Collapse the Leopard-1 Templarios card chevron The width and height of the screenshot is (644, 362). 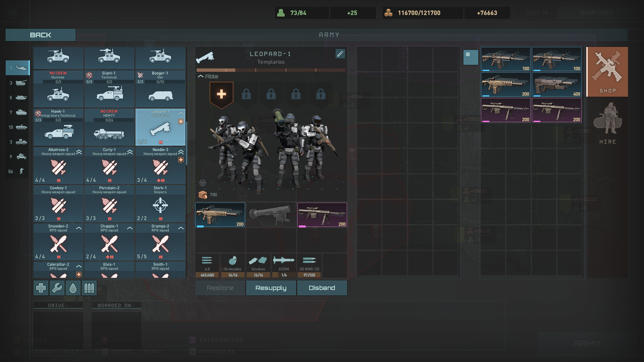(x=181, y=113)
